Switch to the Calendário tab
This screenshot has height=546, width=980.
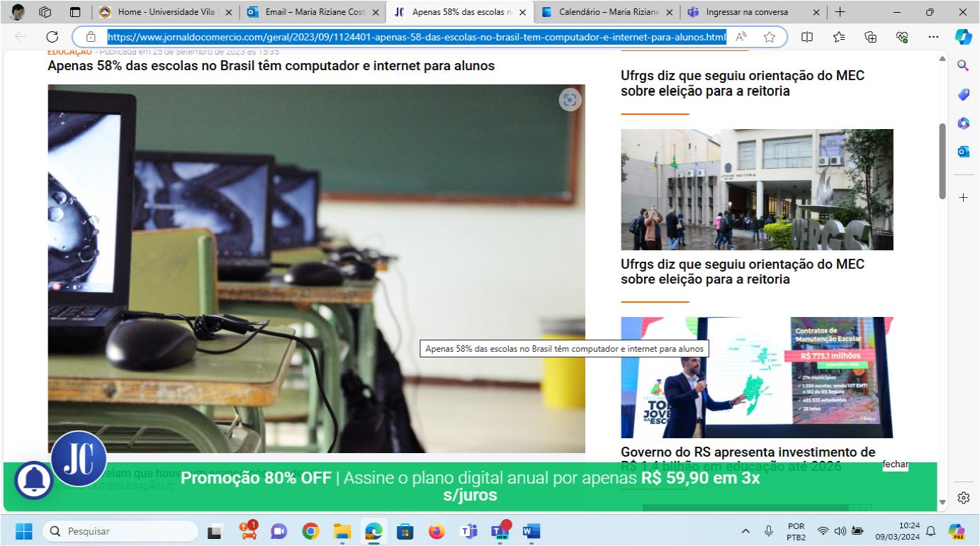pos(606,12)
